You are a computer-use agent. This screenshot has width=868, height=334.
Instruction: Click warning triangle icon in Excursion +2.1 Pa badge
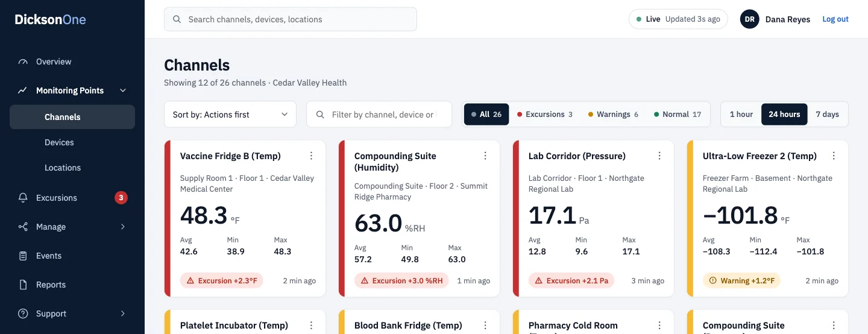tap(539, 281)
